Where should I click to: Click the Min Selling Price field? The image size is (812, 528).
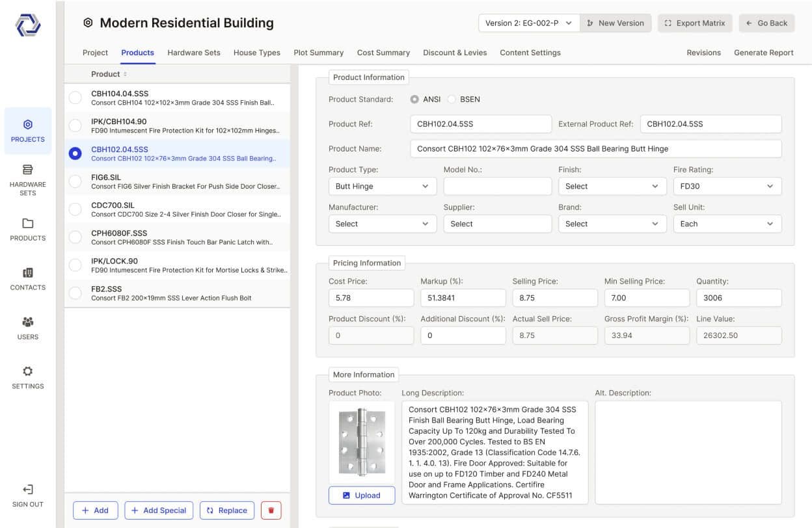647,298
